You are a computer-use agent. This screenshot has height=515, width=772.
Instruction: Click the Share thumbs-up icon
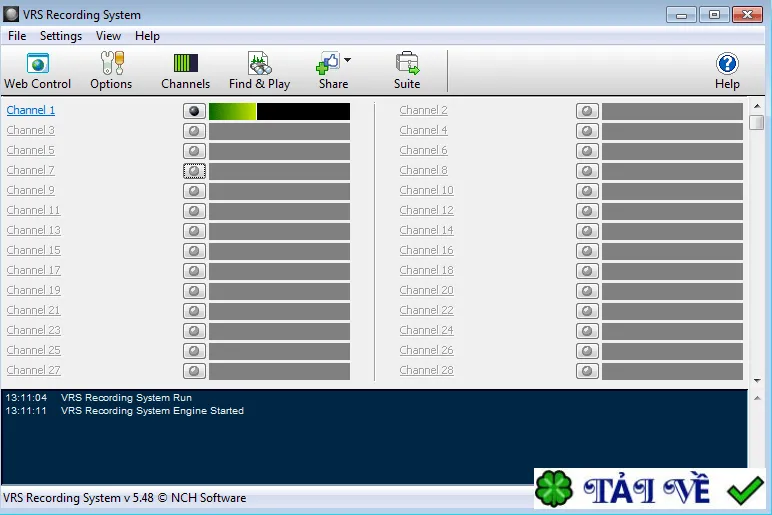(x=328, y=64)
